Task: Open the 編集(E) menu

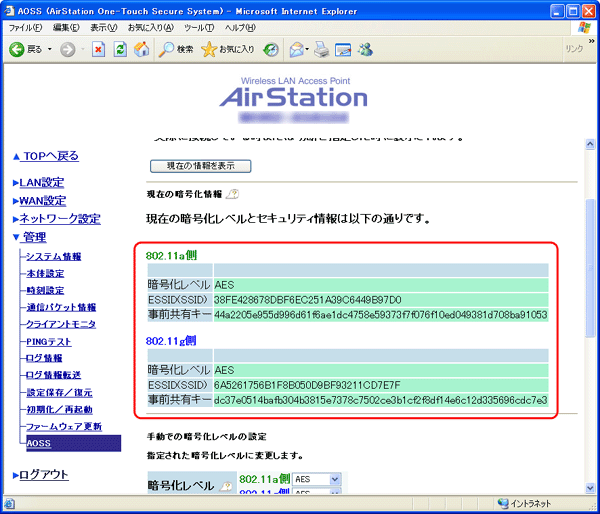Action: 66,28
